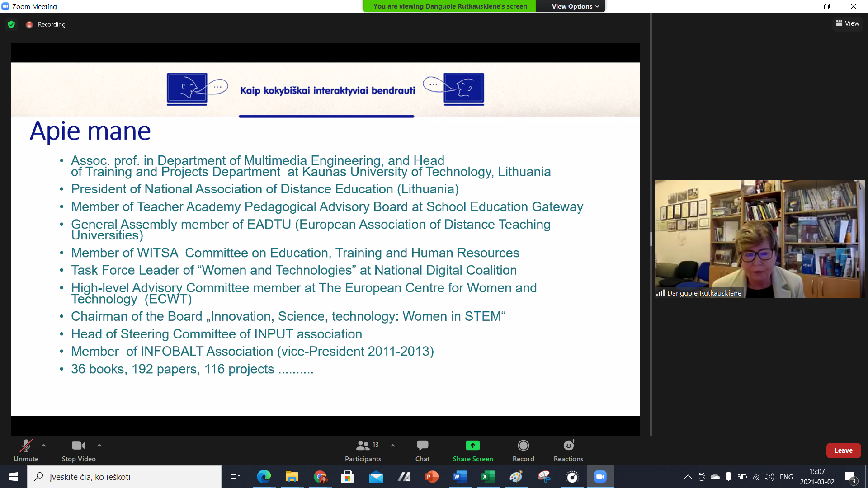This screenshot has width=868, height=488.
Task: Switch to Excel on taskbar
Action: click(x=488, y=477)
